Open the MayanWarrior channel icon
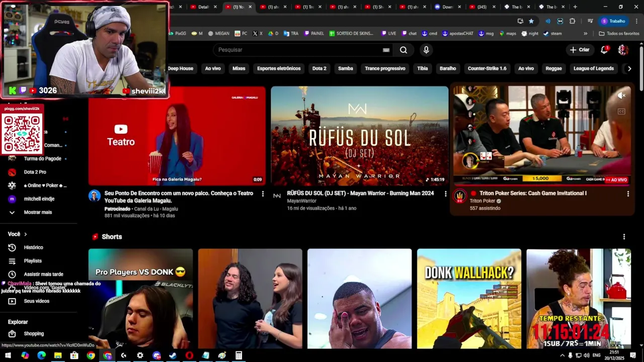 click(277, 196)
